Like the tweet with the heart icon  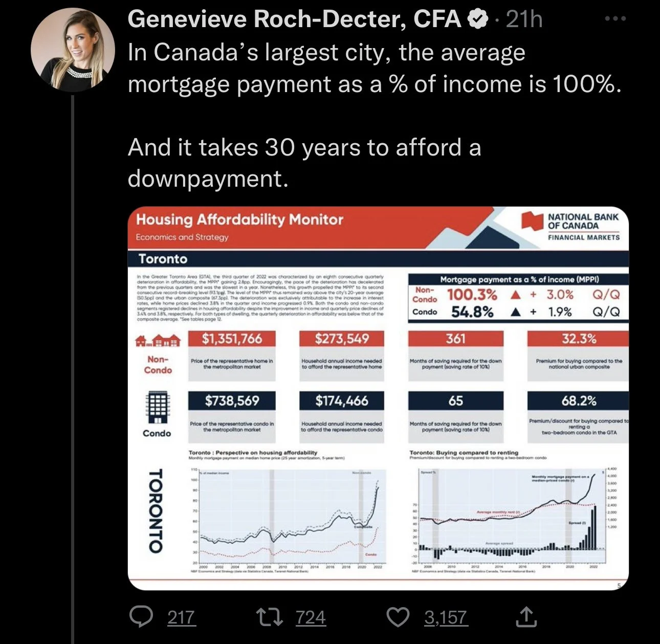pyautogui.click(x=398, y=617)
